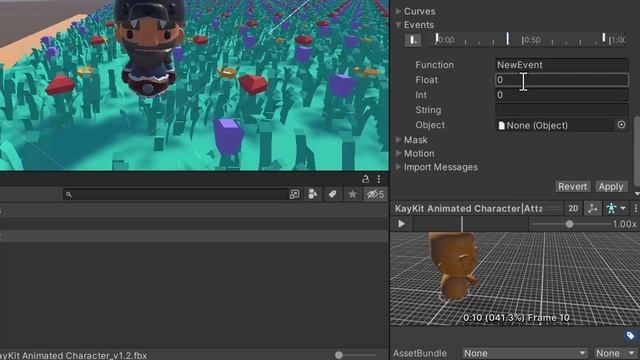Click the Frame 10 time readout

click(x=516, y=318)
